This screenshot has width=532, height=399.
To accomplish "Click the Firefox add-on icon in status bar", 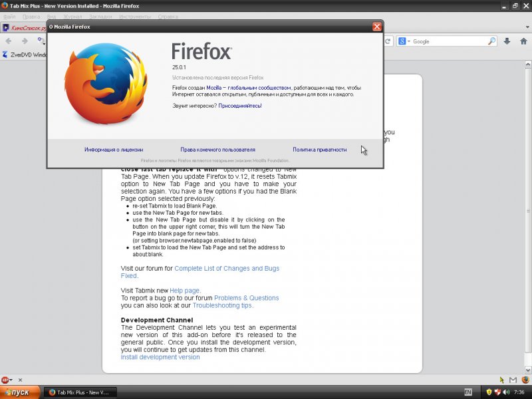I will (x=525, y=380).
